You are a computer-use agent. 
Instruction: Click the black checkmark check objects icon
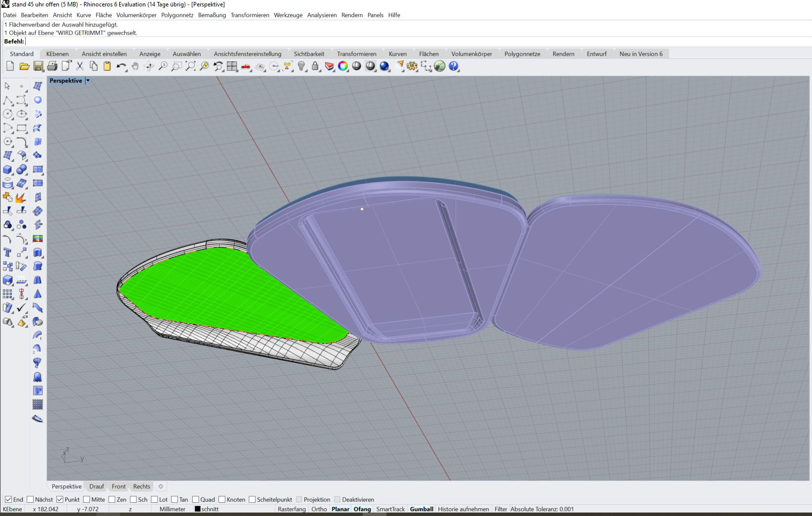(x=22, y=308)
